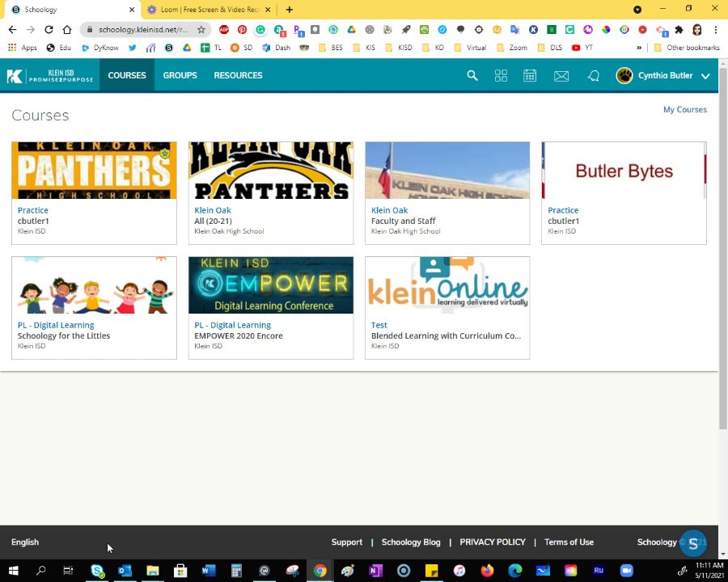Image resolution: width=728 pixels, height=582 pixels.
Task: Open the extensions puzzle piece icon
Action: tap(679, 30)
